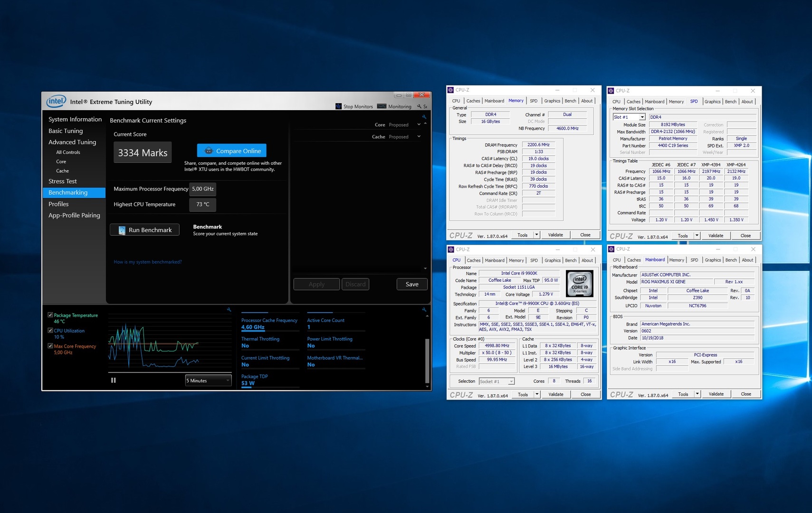The height and width of the screenshot is (513, 812).
Task: Click the monitors panel vertical scrollbar thumb
Action: 427,360
